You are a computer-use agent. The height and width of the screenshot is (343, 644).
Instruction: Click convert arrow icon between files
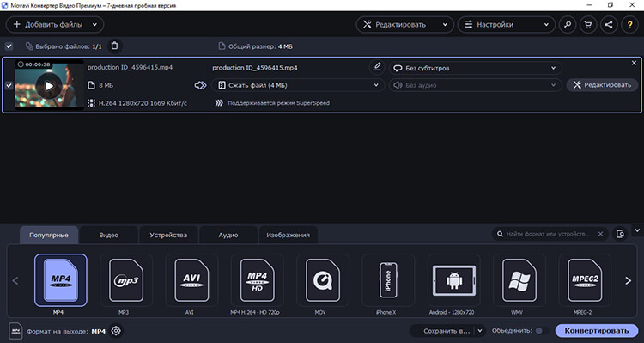[200, 85]
